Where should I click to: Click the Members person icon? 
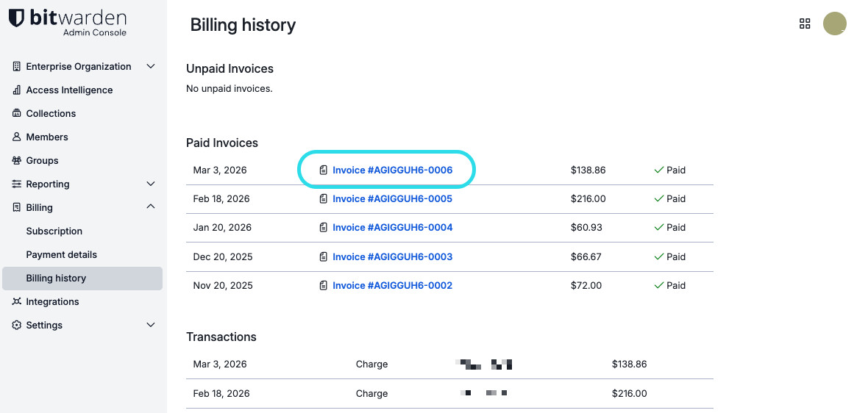[x=17, y=137]
